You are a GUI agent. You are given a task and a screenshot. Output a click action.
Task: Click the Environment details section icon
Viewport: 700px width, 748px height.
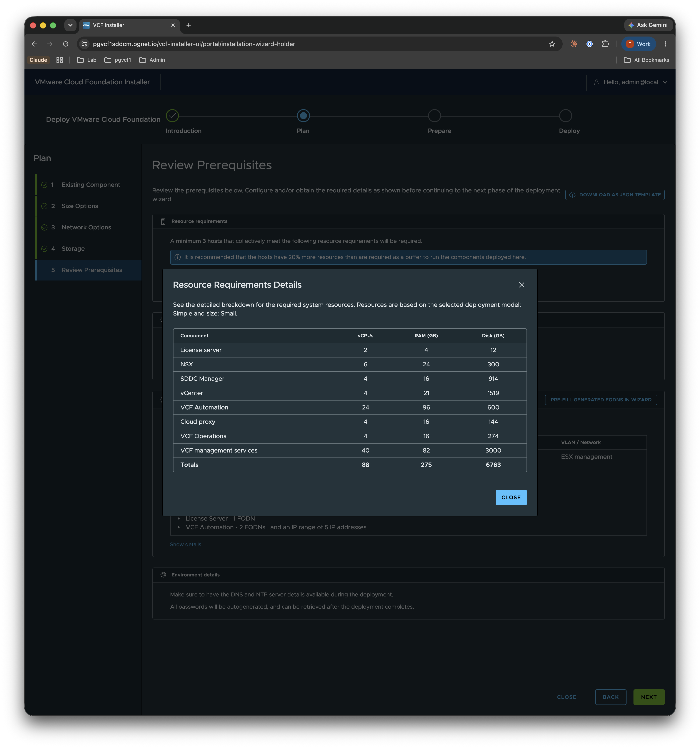tap(163, 575)
